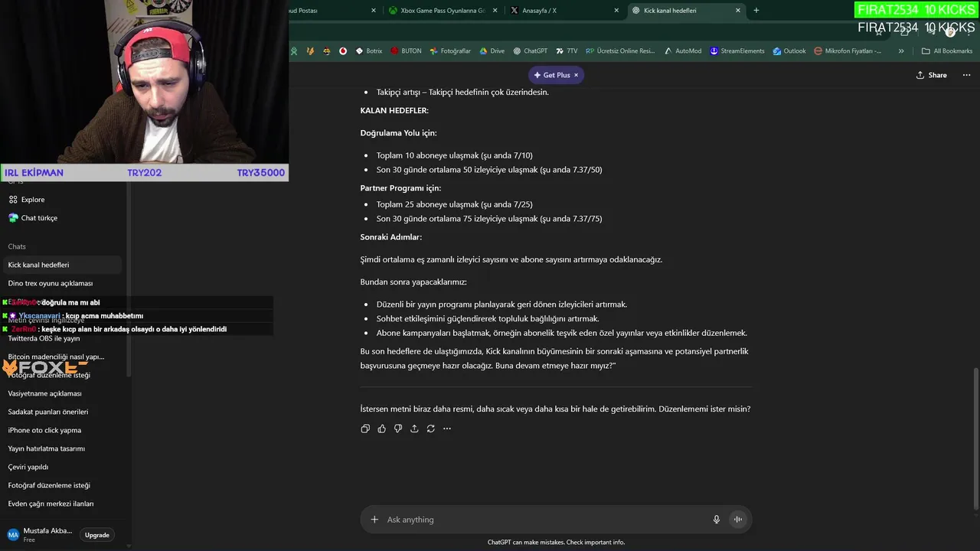Open Ücretsiz Online Resi... bookmark

point(620,51)
